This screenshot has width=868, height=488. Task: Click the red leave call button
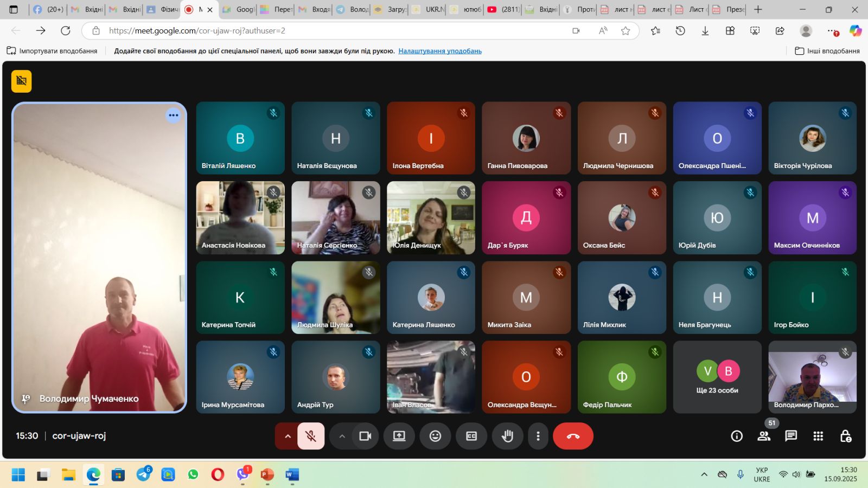pos(573,436)
